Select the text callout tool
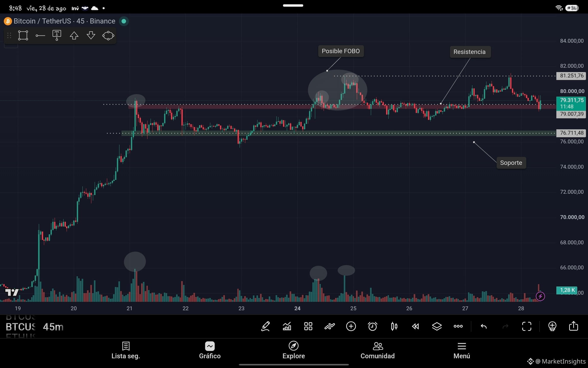Viewport: 588px width, 368px height. point(57,35)
